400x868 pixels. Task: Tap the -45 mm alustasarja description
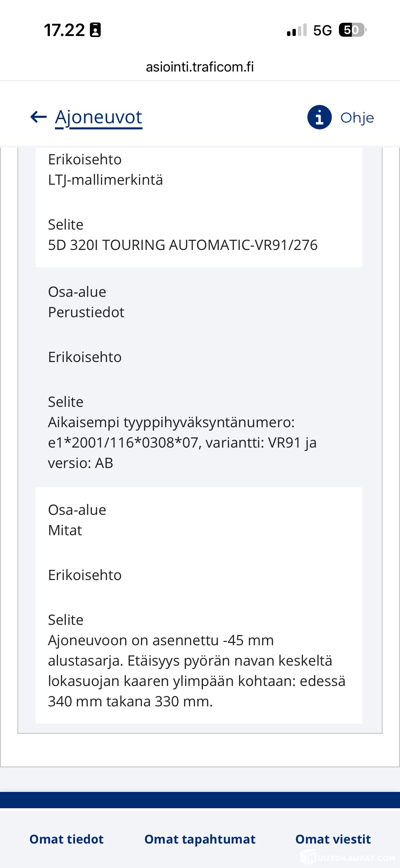click(x=197, y=671)
